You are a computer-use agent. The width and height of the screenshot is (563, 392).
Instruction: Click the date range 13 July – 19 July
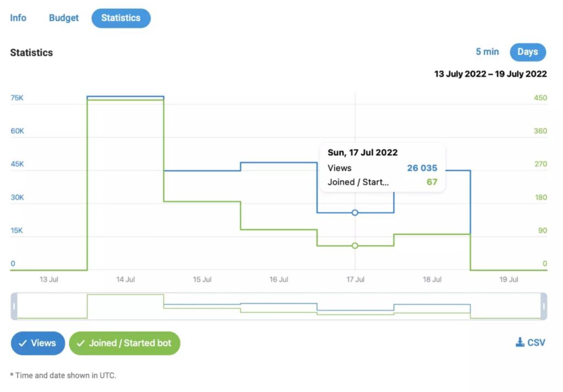(x=490, y=74)
